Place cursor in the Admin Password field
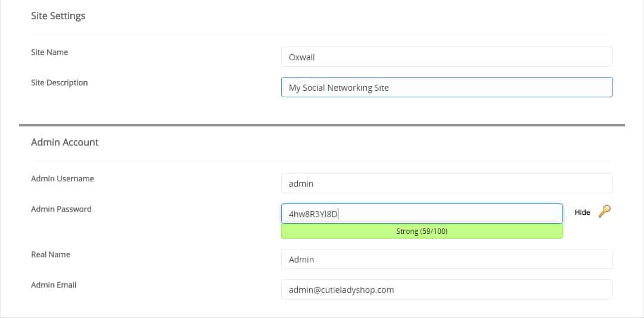This screenshot has height=318, width=644. pos(422,214)
